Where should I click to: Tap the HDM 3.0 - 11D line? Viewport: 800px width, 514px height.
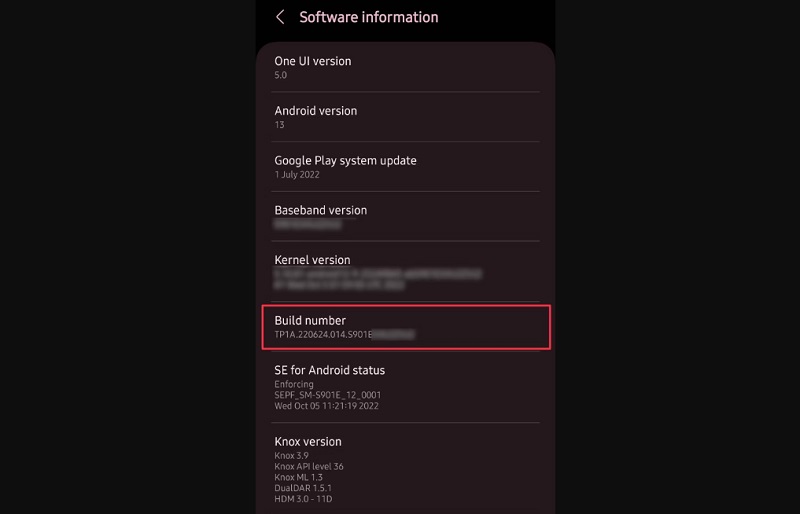[x=303, y=499]
